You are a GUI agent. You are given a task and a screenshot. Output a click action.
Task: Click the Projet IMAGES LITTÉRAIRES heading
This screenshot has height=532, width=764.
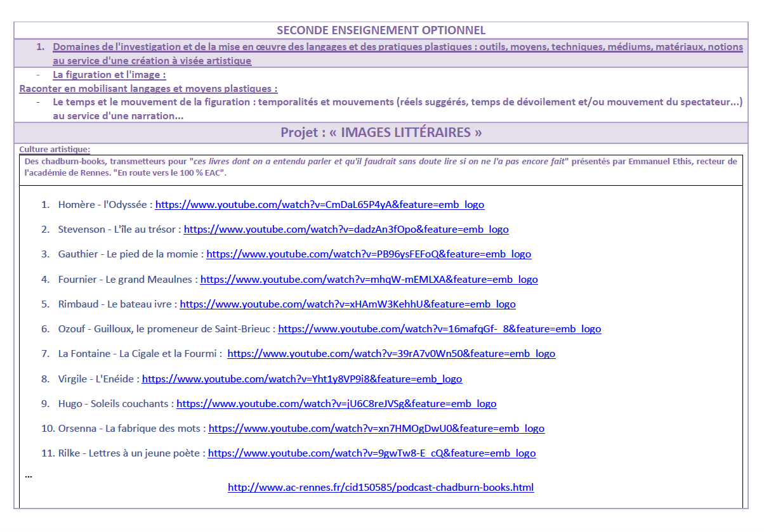381,133
